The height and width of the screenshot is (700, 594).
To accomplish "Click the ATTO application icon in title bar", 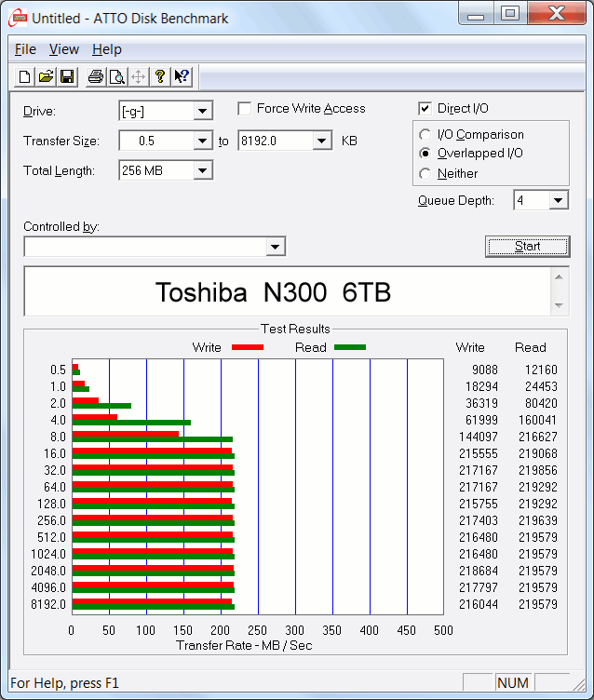I will point(18,18).
